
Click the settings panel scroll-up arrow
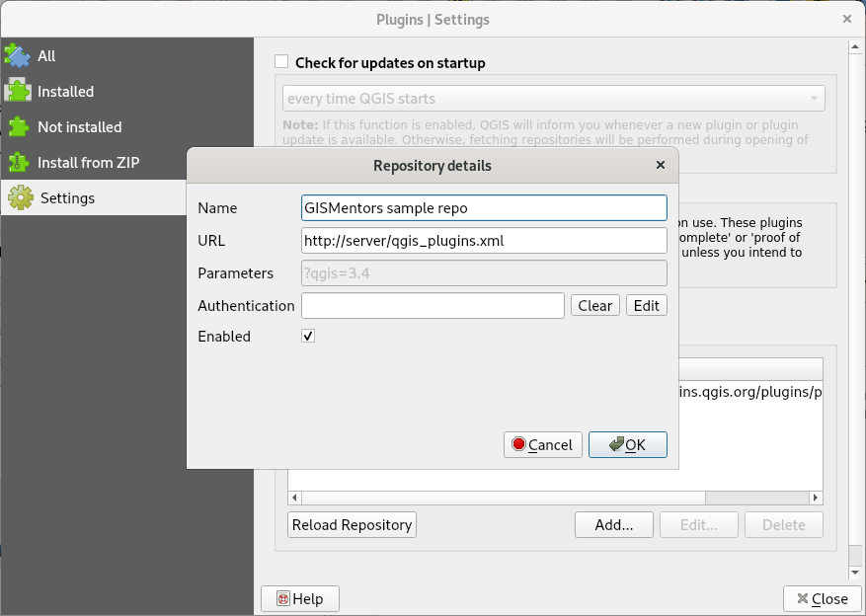[x=855, y=47]
